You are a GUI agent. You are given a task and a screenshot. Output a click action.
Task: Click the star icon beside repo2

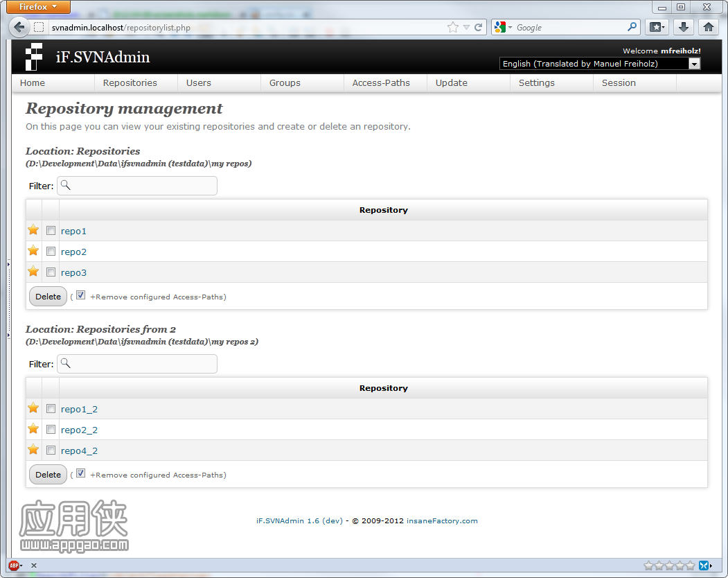[33, 251]
